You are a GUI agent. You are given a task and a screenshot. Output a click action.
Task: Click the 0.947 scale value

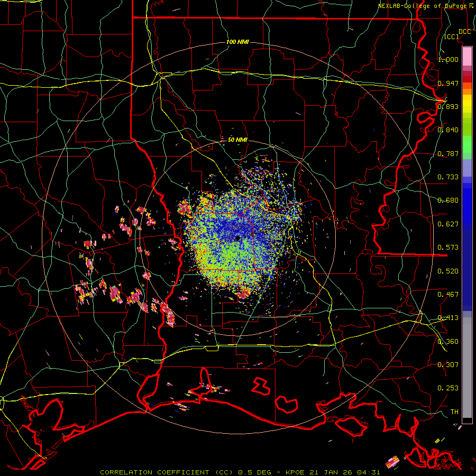(448, 83)
